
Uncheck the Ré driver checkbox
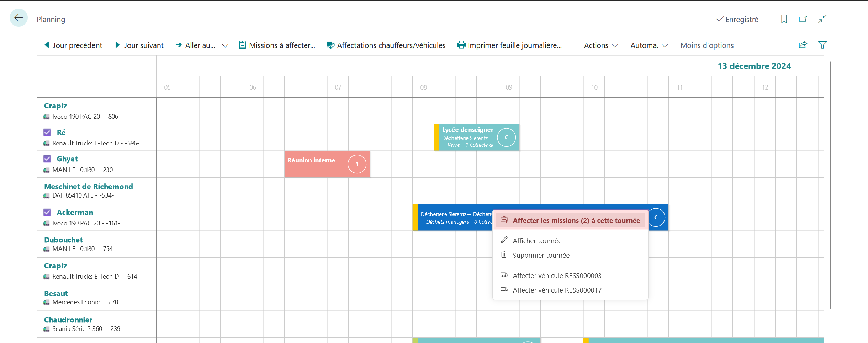point(47,132)
